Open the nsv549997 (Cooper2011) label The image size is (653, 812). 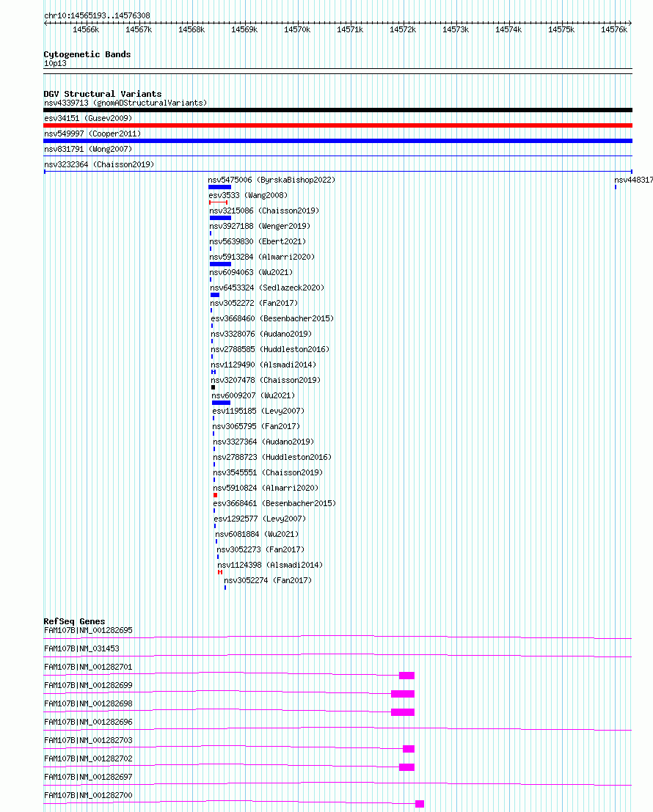(x=92, y=133)
